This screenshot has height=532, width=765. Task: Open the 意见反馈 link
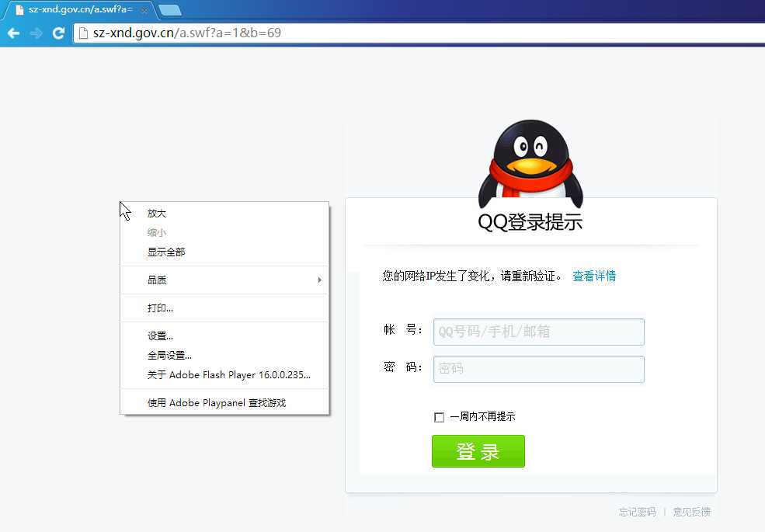[x=692, y=512]
